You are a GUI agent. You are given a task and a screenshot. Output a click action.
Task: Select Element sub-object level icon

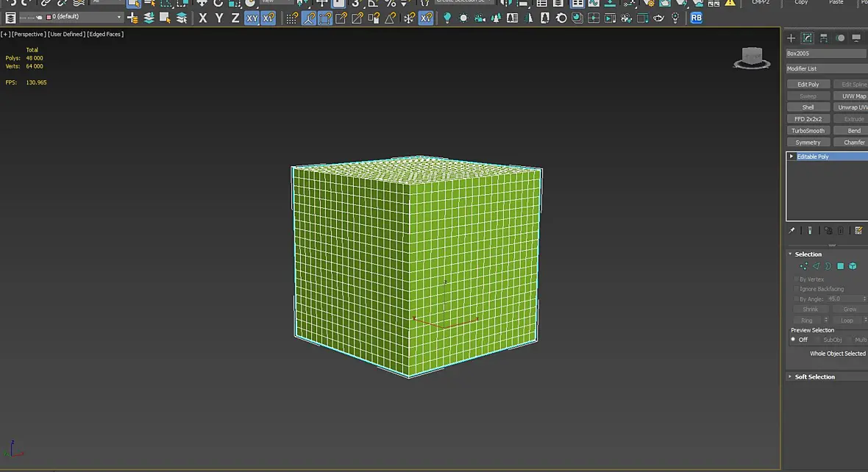pyautogui.click(x=853, y=267)
